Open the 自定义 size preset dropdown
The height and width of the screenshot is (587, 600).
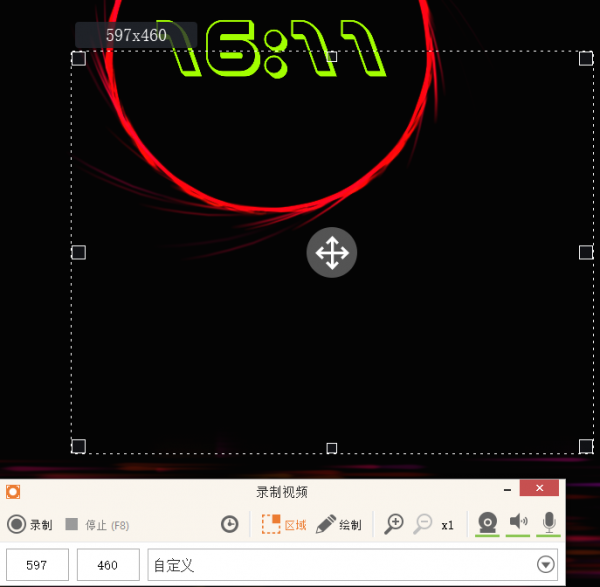coord(352,564)
